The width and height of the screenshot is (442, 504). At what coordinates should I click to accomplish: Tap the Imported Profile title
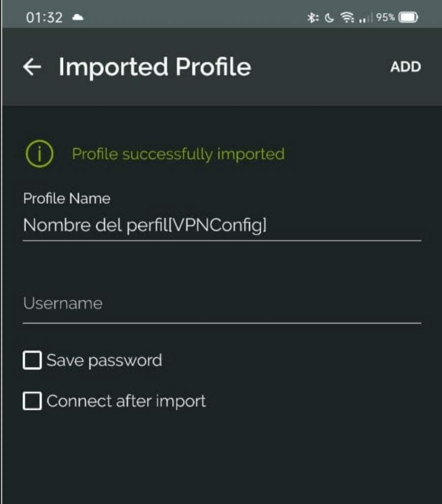(155, 67)
